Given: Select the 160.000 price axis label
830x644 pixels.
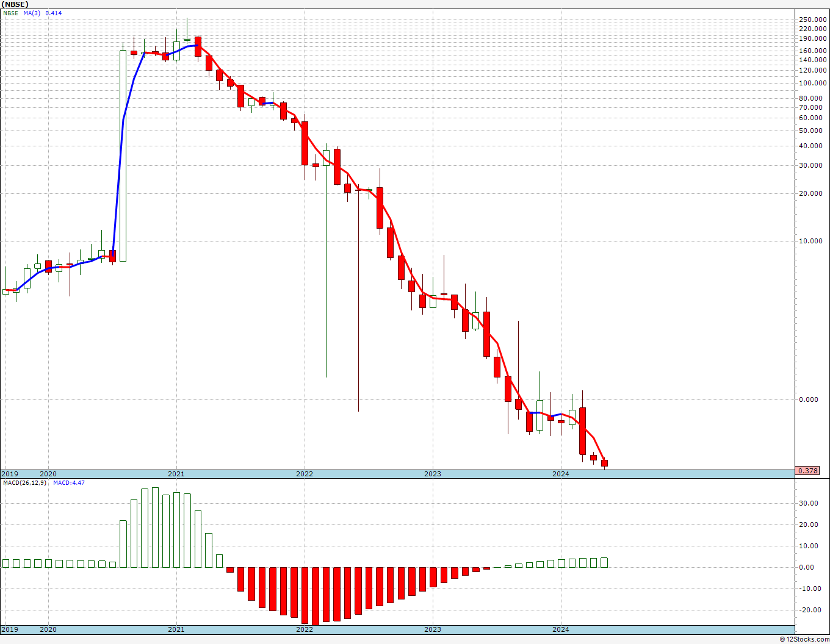Looking at the screenshot, I should click(812, 51).
